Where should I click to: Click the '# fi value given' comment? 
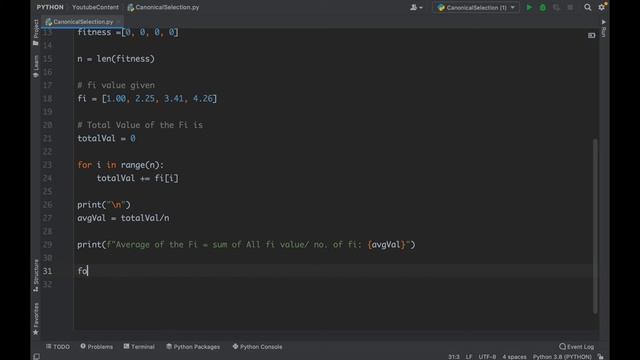pyautogui.click(x=116, y=85)
